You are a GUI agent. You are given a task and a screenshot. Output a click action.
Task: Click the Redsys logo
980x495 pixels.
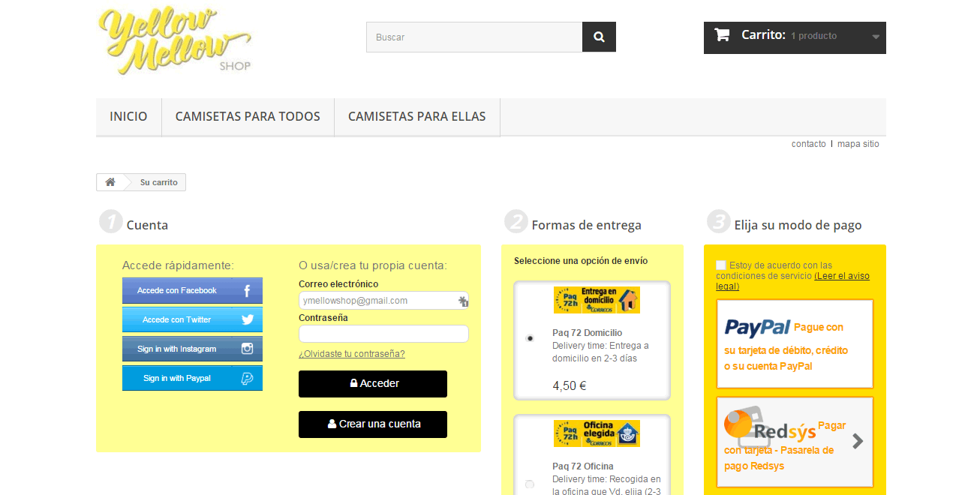coord(769,426)
